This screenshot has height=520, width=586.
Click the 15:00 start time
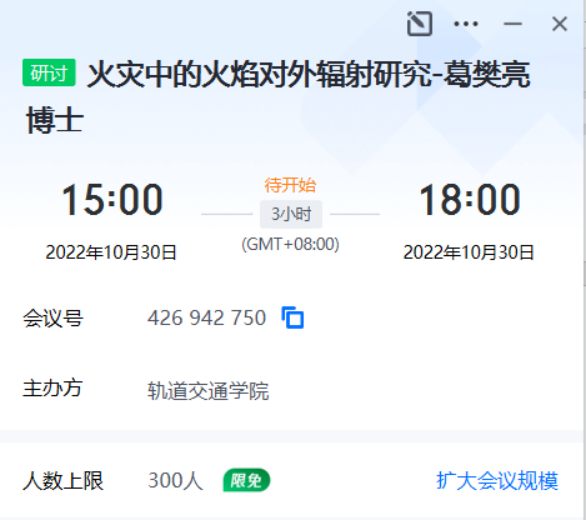coord(112,200)
